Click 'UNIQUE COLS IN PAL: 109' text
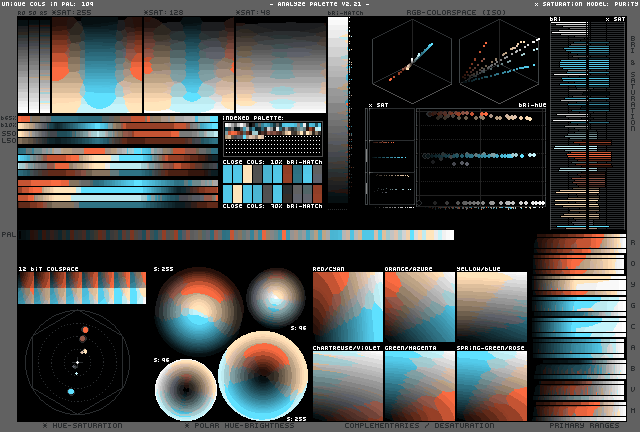The height and width of the screenshot is (432, 640). [47, 4]
